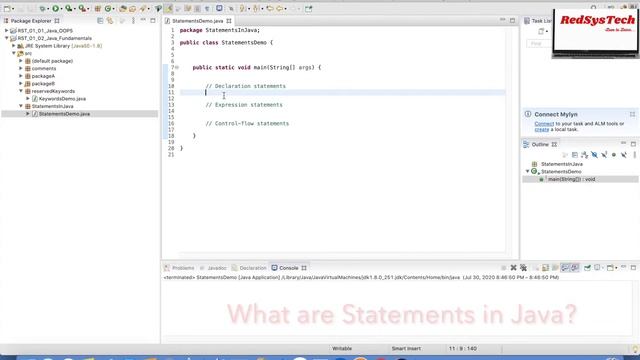
Task: Select StatementsDemo.java in Package Explorer
Action: tap(64, 114)
